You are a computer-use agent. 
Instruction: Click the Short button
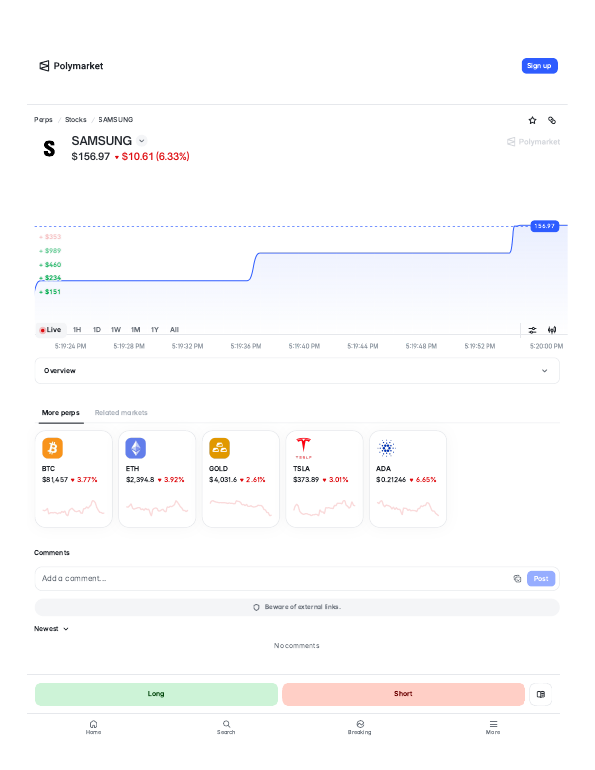click(x=403, y=694)
